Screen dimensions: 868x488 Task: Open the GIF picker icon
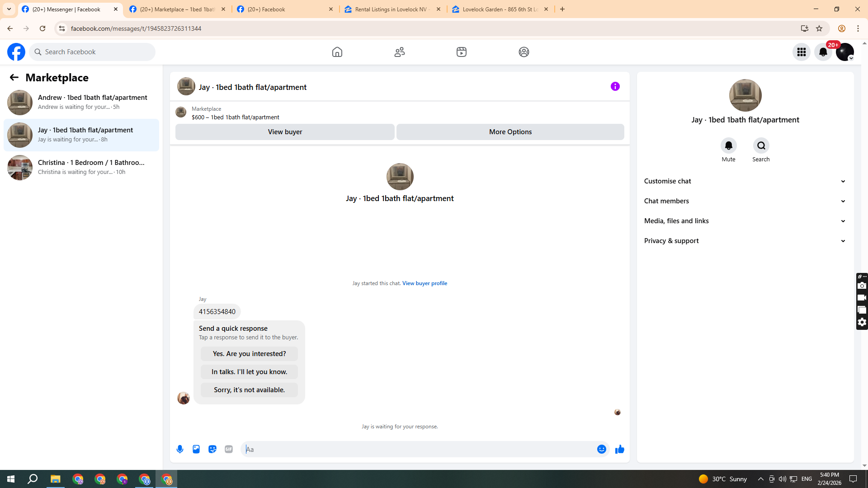[x=229, y=449]
